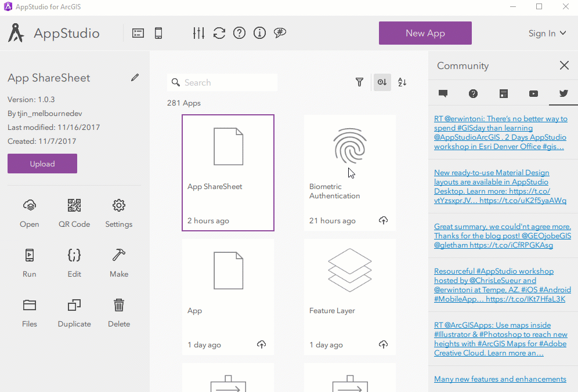Click the 281 Apps count text
Screen dimensions: 578x392
point(183,103)
